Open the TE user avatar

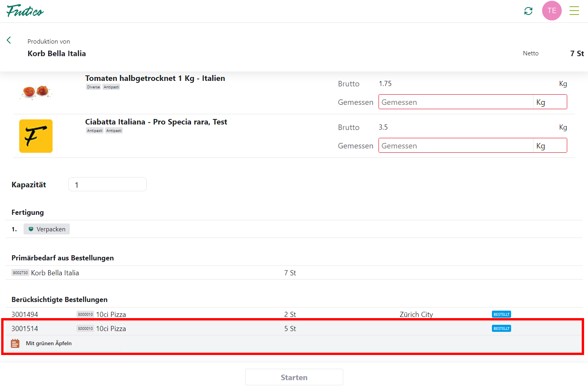click(552, 11)
